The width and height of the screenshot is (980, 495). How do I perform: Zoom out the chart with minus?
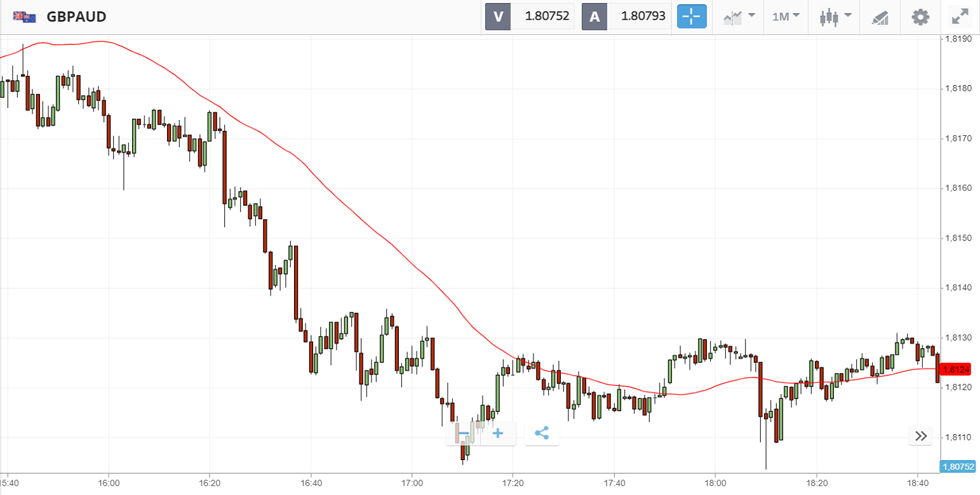click(464, 434)
